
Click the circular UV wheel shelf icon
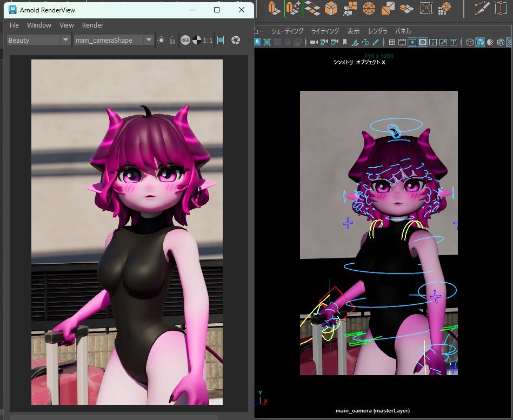click(369, 8)
